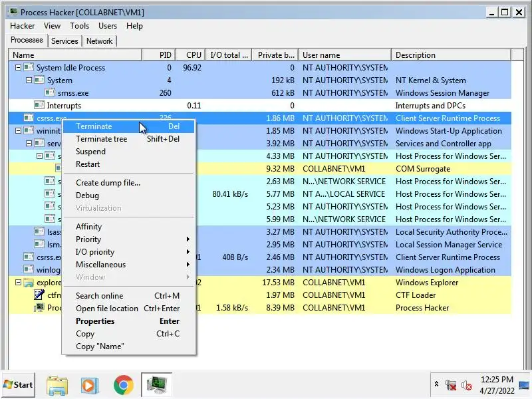Click Process Hacker taskbar button
The image size is (532, 399).
[157, 385]
